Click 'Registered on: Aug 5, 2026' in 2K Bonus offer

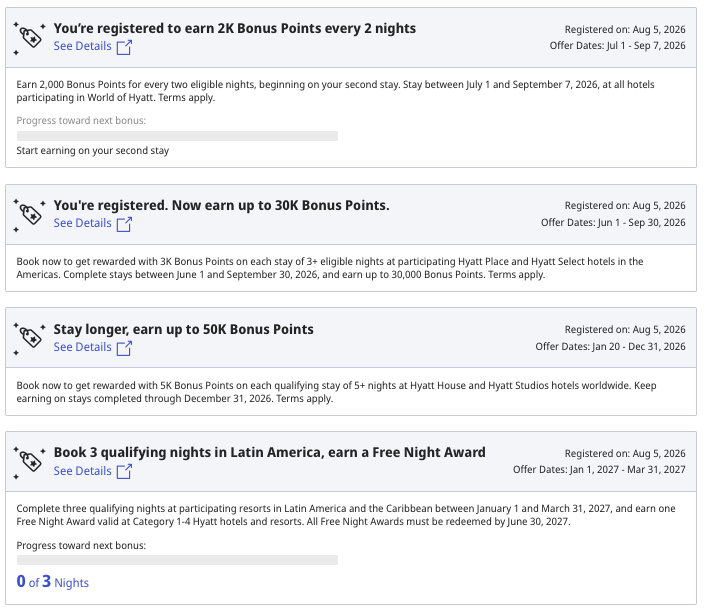(x=625, y=30)
